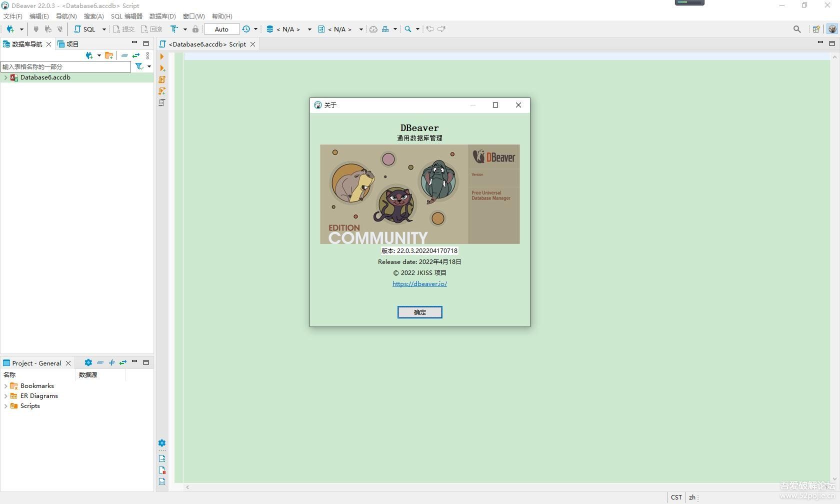Viewport: 840px width, 504px height.
Task: Click the transaction log clock icon
Action: [x=246, y=29]
